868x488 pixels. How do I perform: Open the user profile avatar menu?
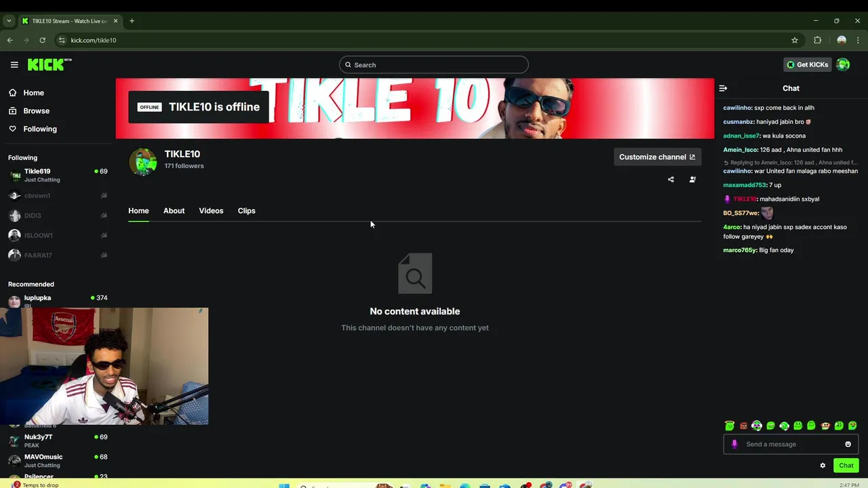point(843,64)
